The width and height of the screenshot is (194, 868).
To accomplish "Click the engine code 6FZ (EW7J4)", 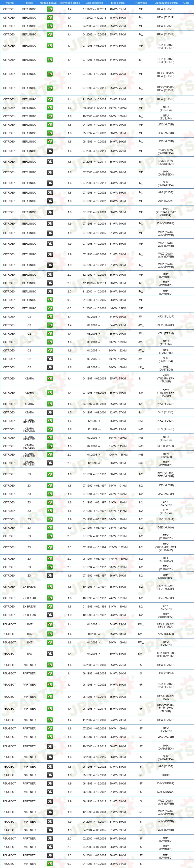I will [x=166, y=446].
